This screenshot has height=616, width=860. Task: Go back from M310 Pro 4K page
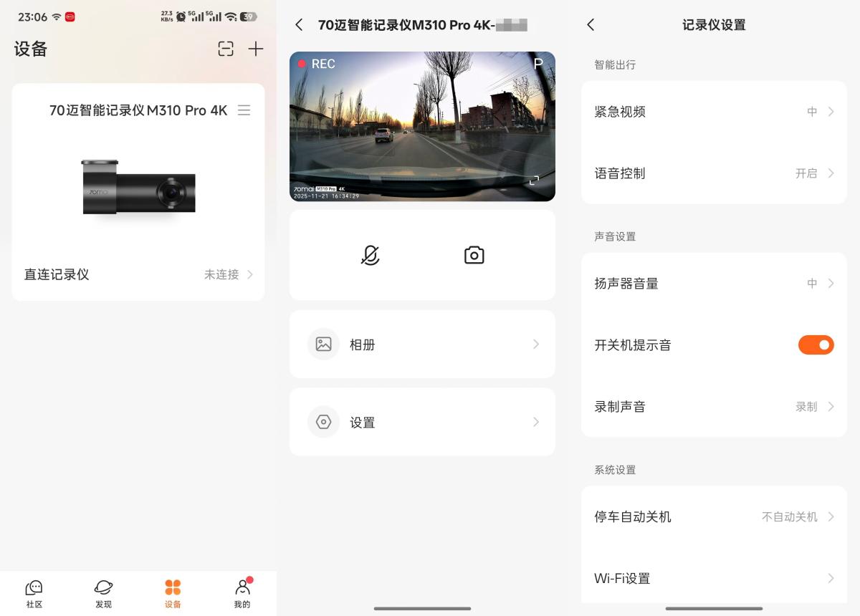299,25
